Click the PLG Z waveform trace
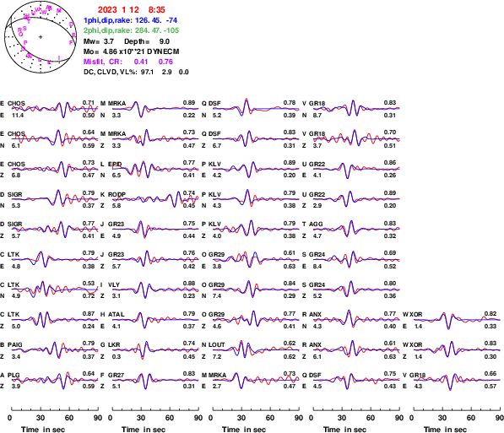 (55, 381)
